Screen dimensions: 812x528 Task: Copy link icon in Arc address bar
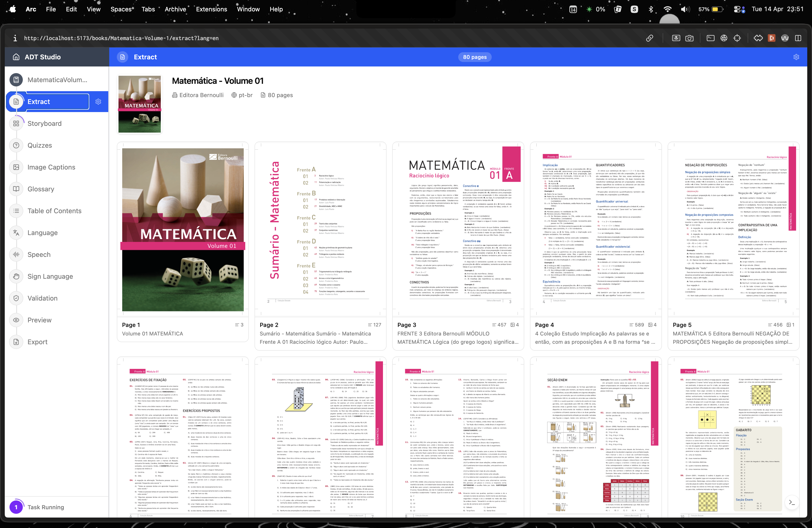(x=650, y=38)
